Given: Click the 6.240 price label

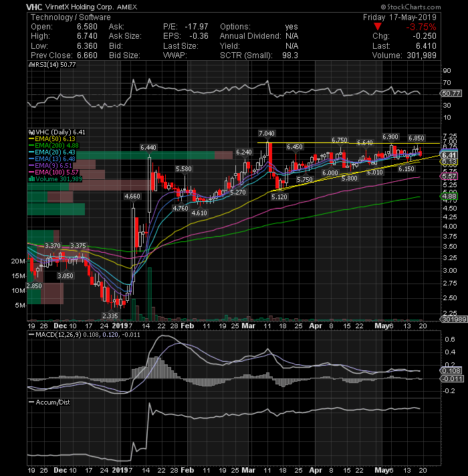Looking at the screenshot, I should [x=244, y=152].
